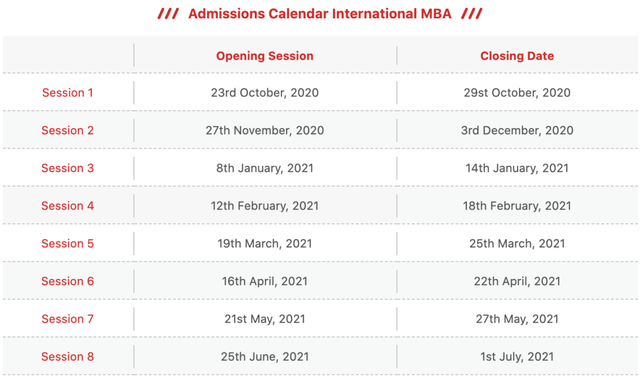Select the Closing Date column header
This screenshot has height=379, width=640.
pyautogui.click(x=517, y=56)
